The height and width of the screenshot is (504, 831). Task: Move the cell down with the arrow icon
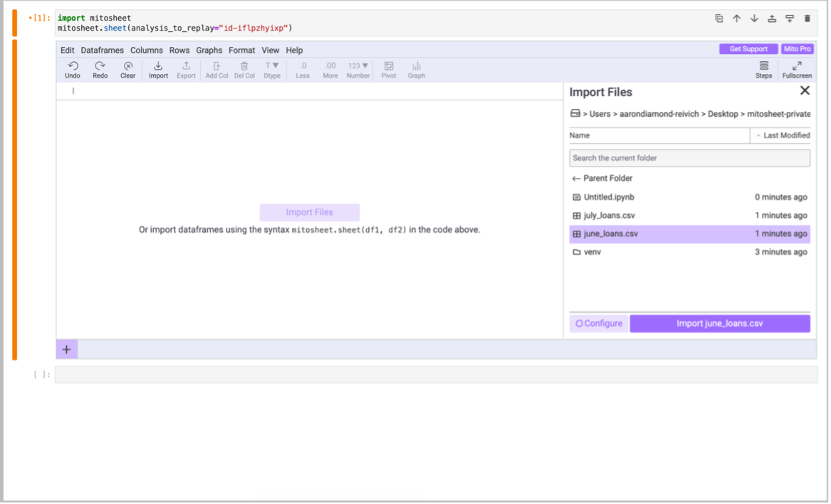[x=754, y=19]
